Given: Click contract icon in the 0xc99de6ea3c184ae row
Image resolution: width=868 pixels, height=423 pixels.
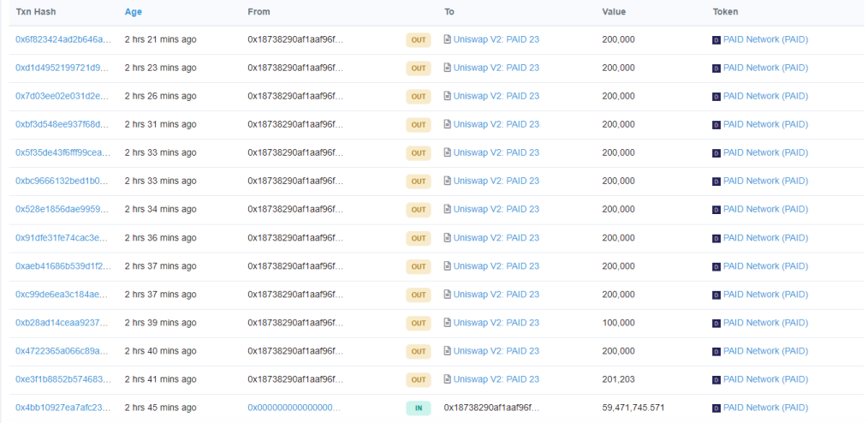Looking at the screenshot, I should pos(448,294).
